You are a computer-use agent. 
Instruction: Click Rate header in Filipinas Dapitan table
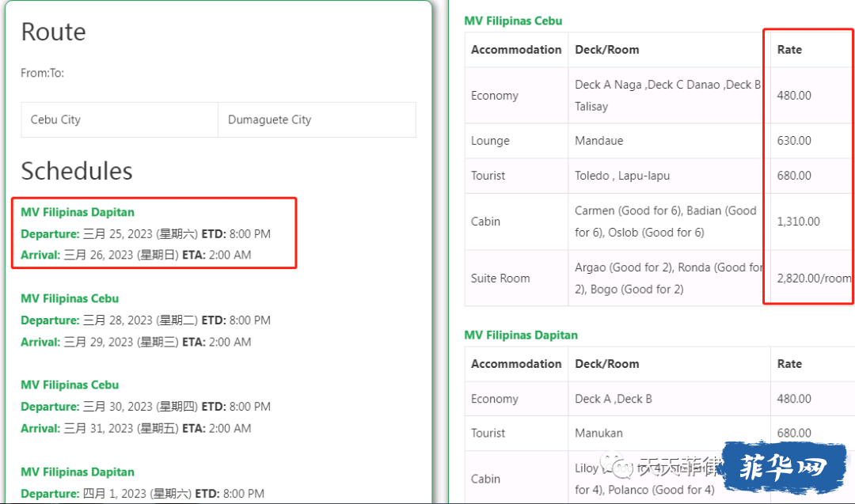[812, 364]
